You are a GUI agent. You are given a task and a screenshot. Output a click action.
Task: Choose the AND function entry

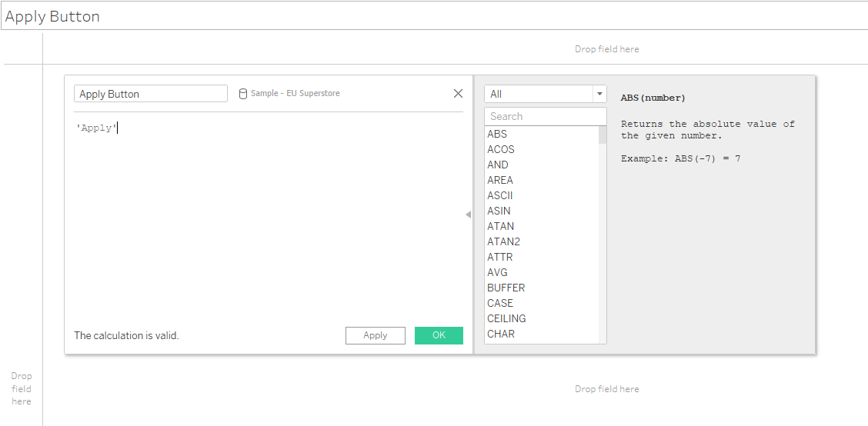[x=498, y=165]
